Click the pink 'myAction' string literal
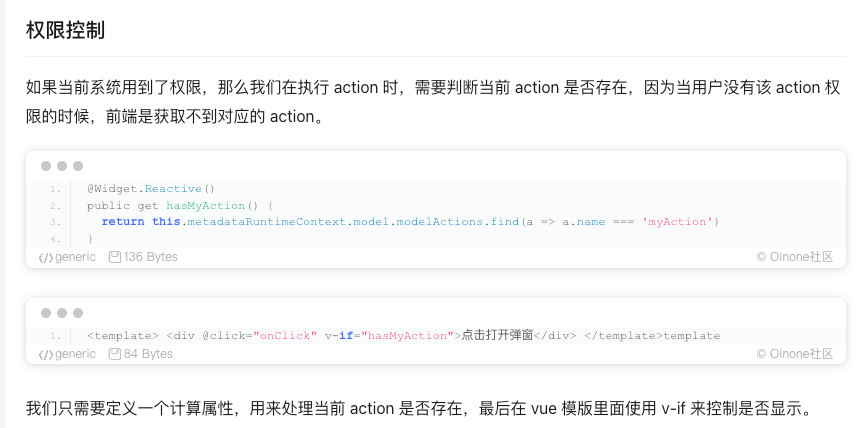857x428 pixels. [x=678, y=221]
